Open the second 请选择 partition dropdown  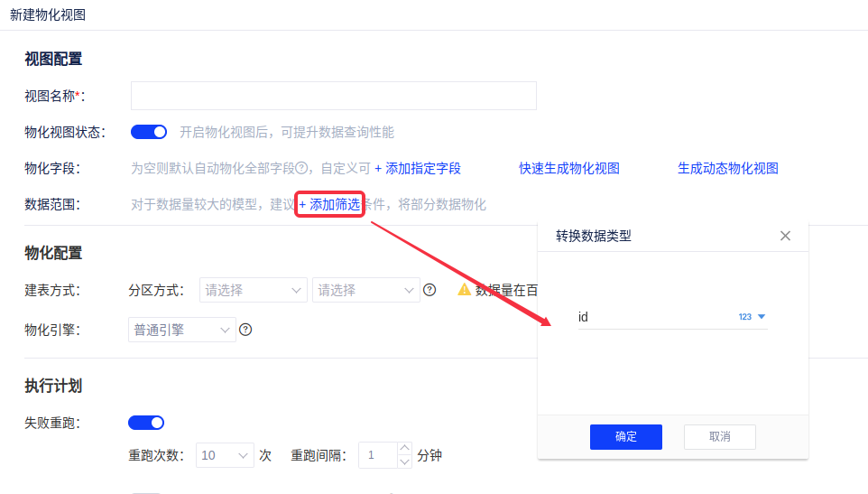pos(365,290)
